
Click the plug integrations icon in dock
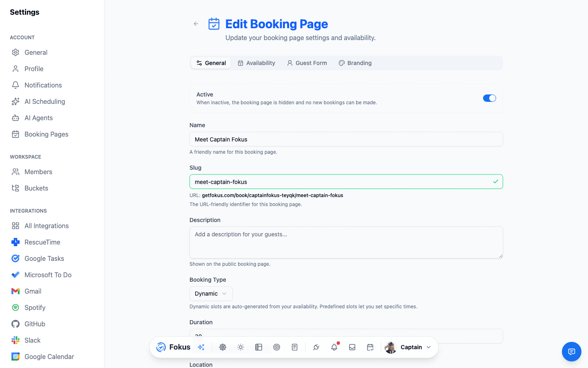316,347
